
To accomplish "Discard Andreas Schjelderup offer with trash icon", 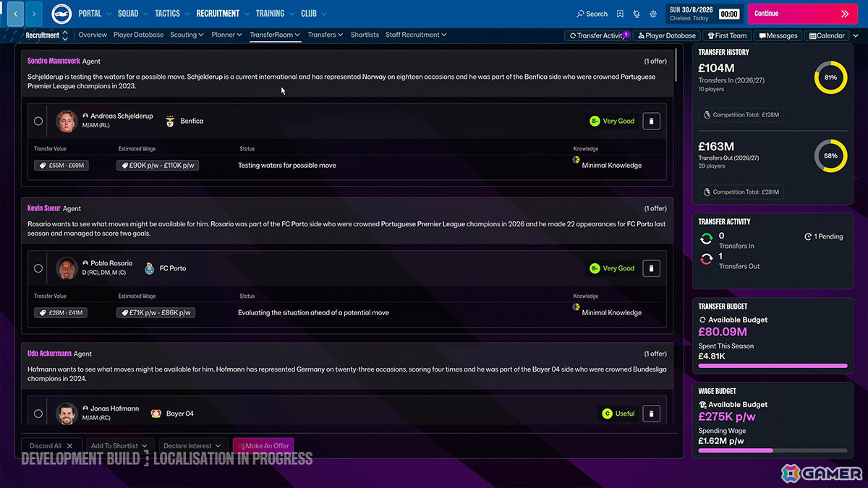I will [651, 121].
